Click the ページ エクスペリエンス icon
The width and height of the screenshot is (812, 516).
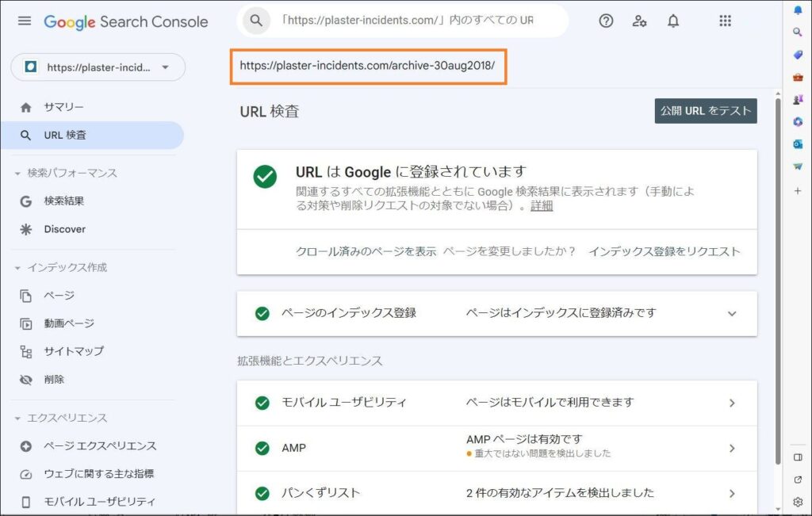tap(25, 446)
